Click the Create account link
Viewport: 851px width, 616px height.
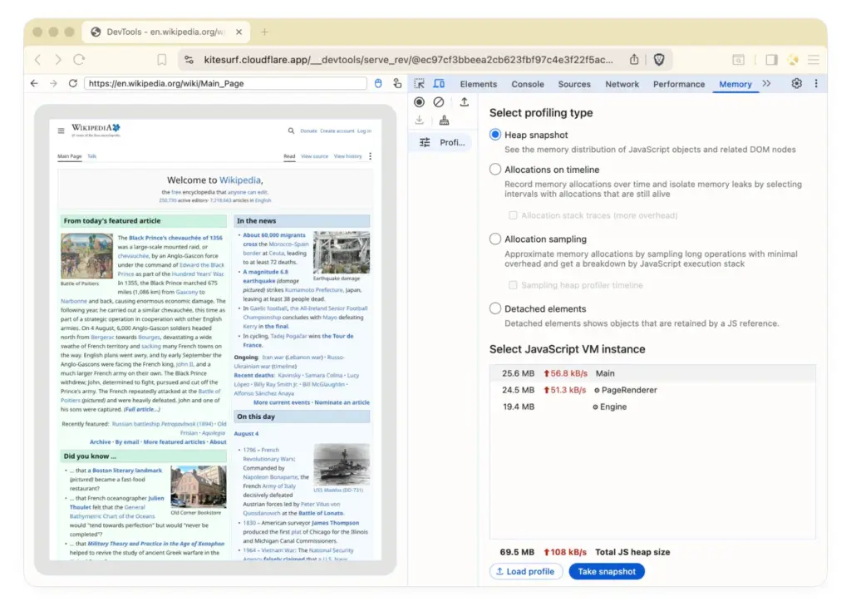(x=337, y=131)
